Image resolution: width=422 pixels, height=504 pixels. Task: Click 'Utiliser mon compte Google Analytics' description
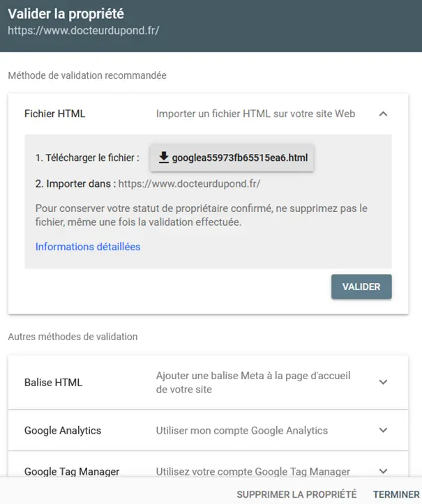[x=242, y=430]
